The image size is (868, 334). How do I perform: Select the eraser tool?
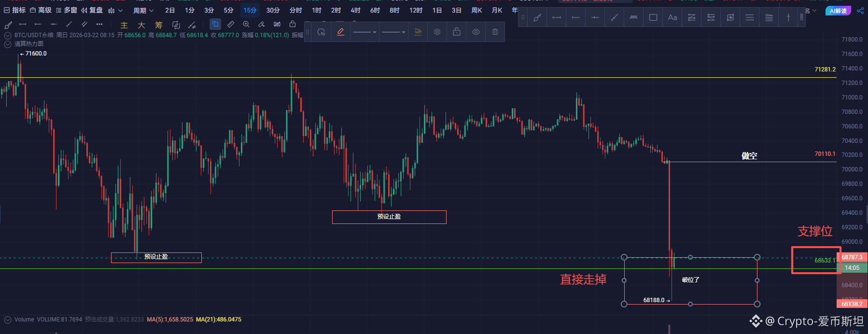[x=262, y=24]
